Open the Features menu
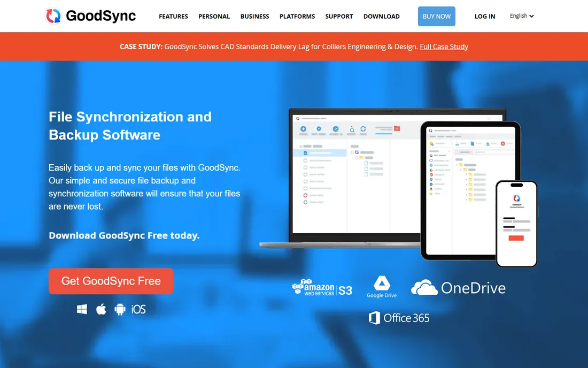Viewport: 588px width, 368px height. [173, 17]
